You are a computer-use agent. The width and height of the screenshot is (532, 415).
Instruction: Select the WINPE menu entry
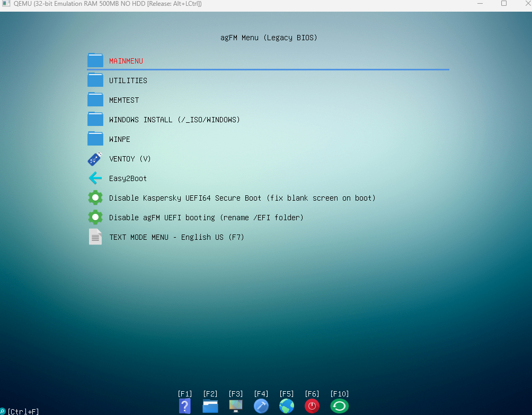[119, 139]
